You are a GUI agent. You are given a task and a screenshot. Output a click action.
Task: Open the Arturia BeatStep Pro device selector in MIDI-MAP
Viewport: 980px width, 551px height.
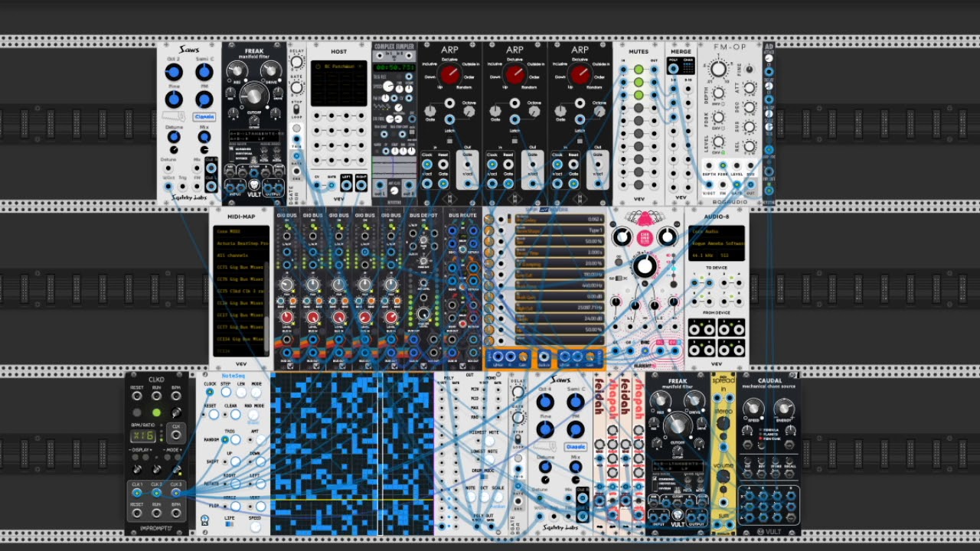coord(241,243)
